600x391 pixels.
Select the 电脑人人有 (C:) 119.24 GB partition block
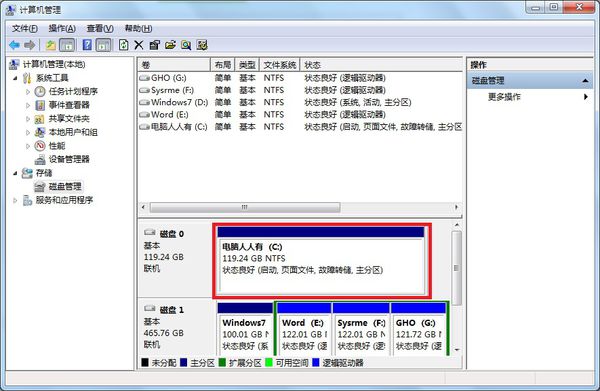click(x=321, y=261)
